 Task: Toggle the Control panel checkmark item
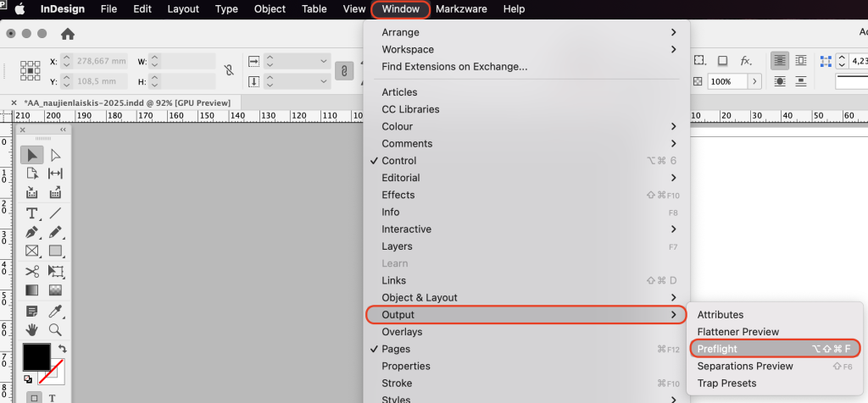pyautogui.click(x=398, y=161)
